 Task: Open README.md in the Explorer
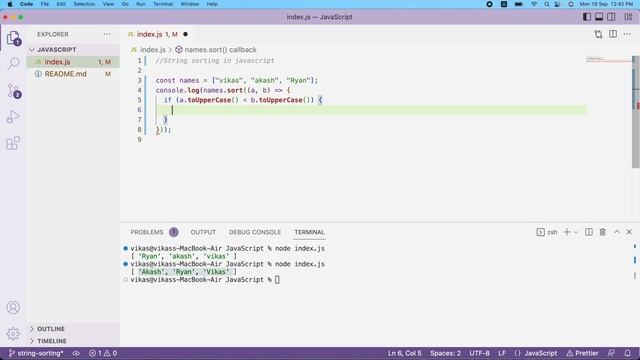click(73, 74)
